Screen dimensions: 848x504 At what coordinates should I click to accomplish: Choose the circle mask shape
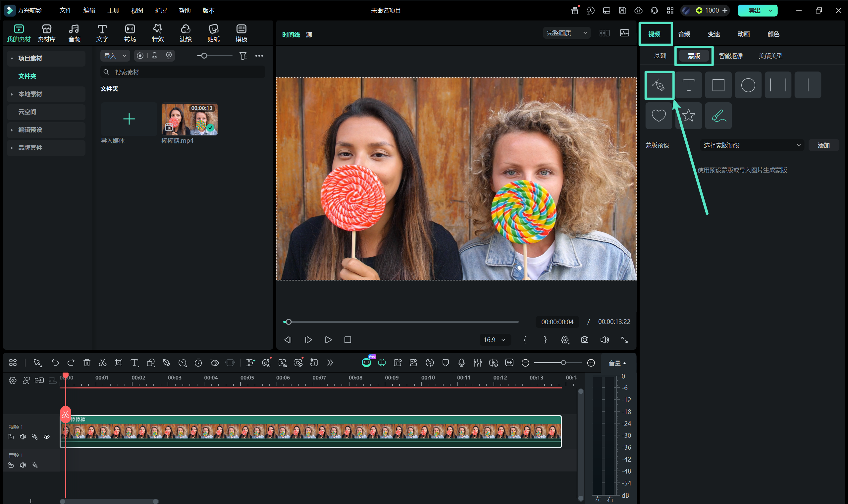(x=748, y=85)
